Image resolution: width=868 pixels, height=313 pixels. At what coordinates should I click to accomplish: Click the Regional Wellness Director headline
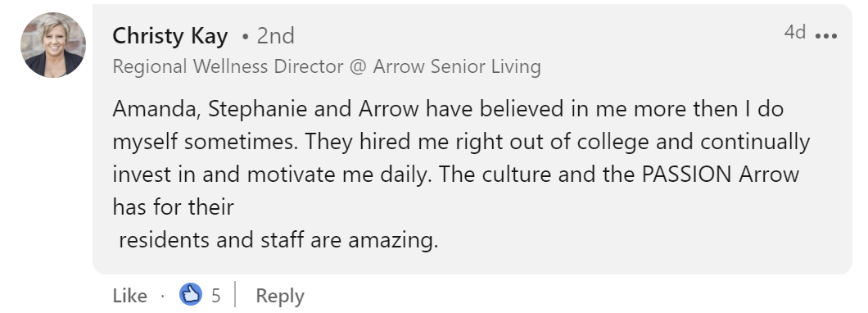(228, 66)
